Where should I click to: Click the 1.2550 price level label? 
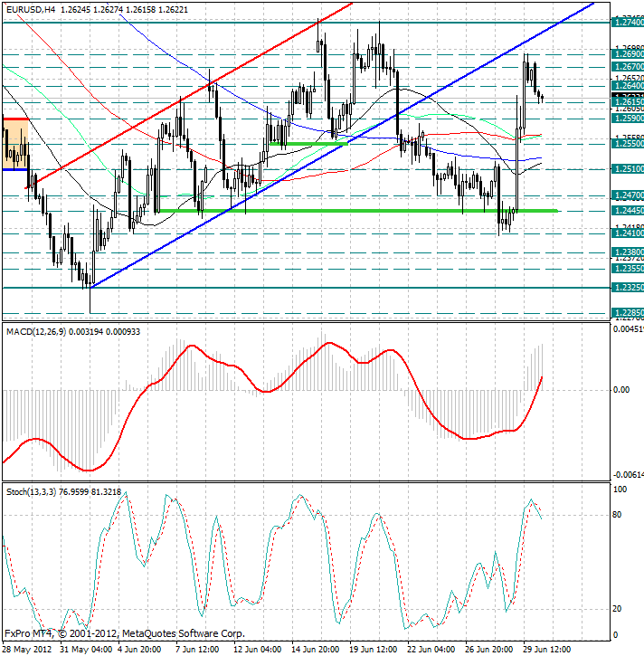[627, 144]
